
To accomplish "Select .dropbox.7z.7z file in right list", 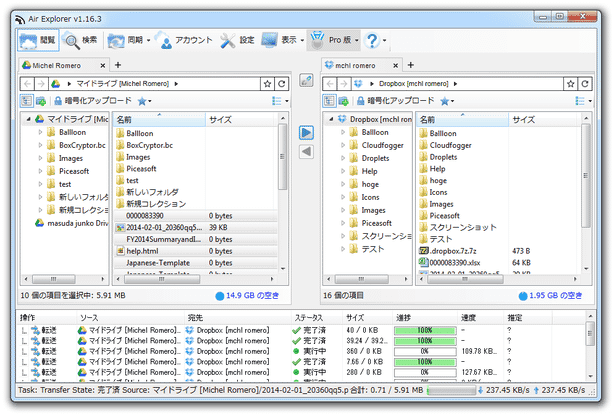I will coord(453,251).
